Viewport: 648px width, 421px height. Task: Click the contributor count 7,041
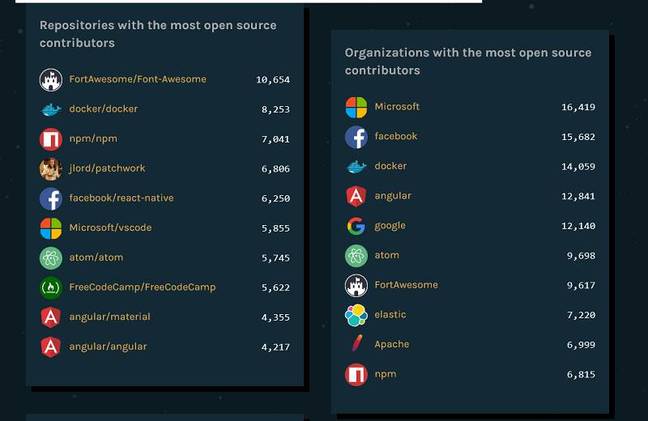coord(275,139)
